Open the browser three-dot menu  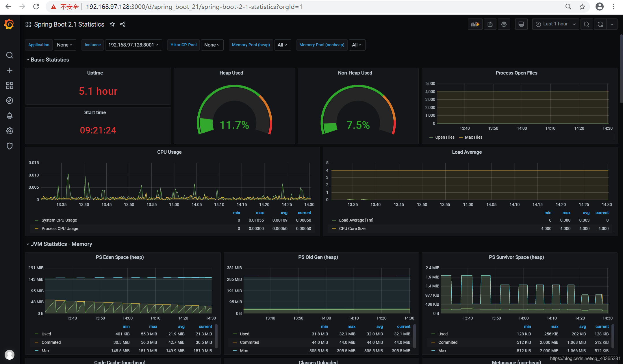pos(613,7)
